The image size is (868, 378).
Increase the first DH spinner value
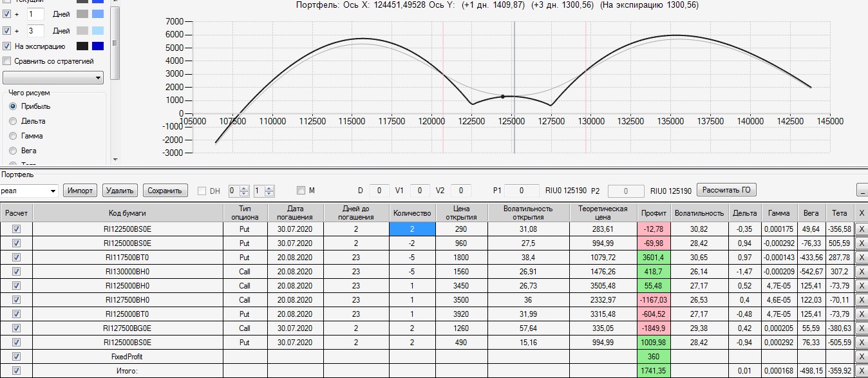click(243, 187)
